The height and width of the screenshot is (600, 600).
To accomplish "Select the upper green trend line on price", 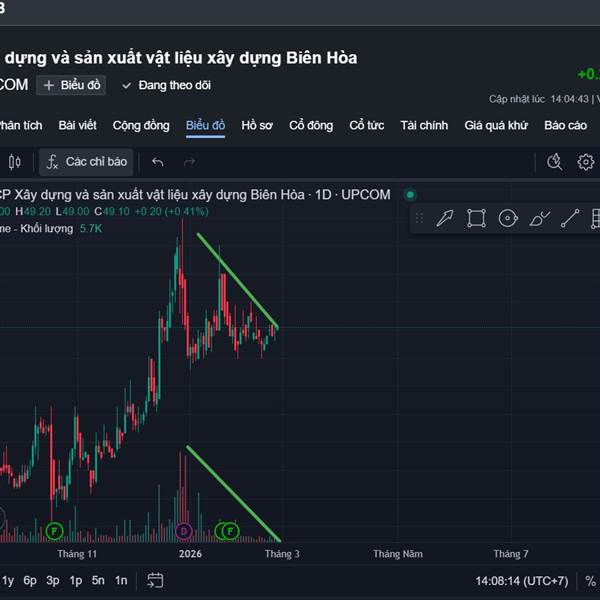I will [x=237, y=280].
